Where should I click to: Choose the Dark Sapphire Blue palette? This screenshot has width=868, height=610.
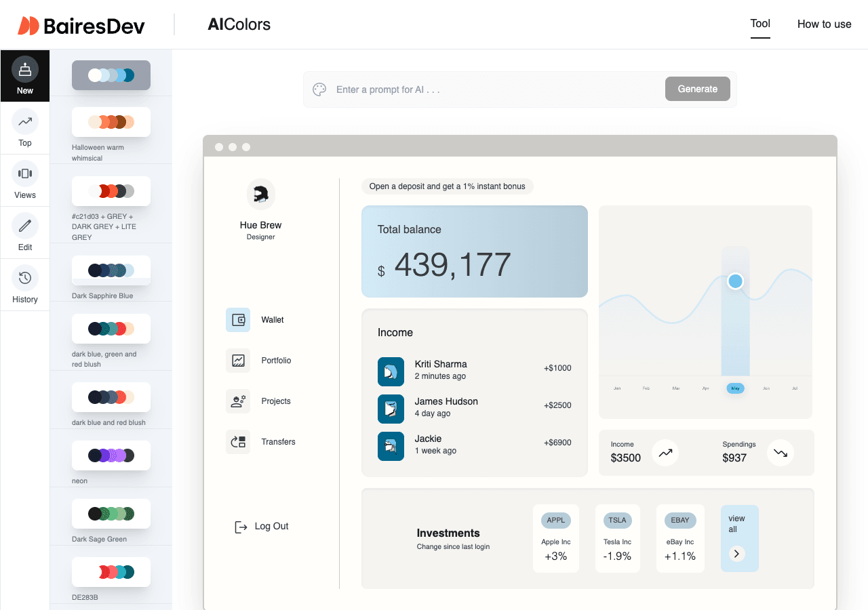coord(111,270)
